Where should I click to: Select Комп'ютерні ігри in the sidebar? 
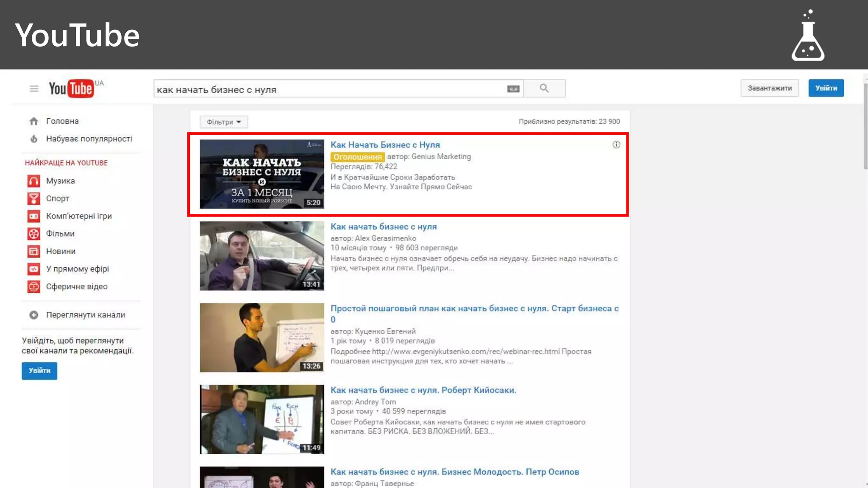(79, 216)
